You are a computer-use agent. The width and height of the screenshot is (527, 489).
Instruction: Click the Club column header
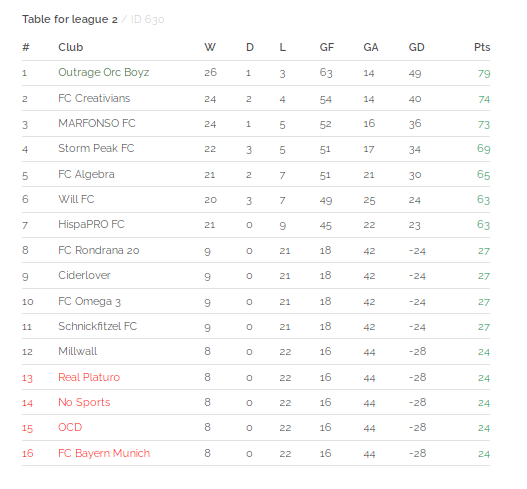71,47
